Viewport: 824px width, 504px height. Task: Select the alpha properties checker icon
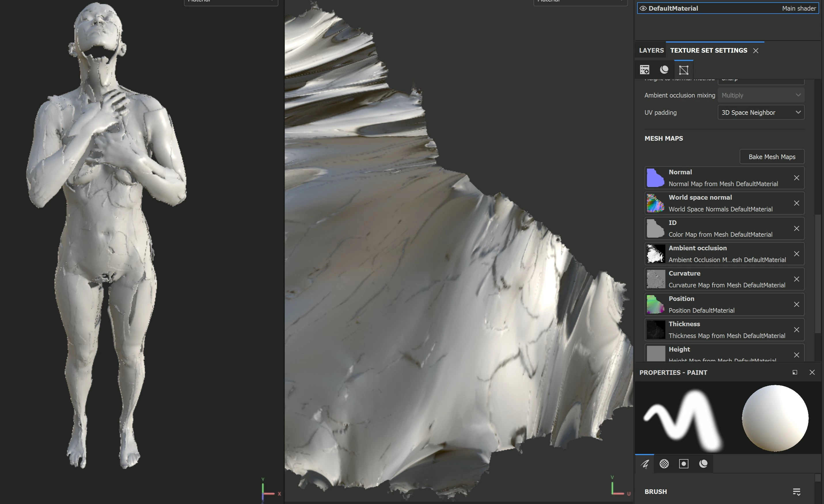click(x=664, y=463)
